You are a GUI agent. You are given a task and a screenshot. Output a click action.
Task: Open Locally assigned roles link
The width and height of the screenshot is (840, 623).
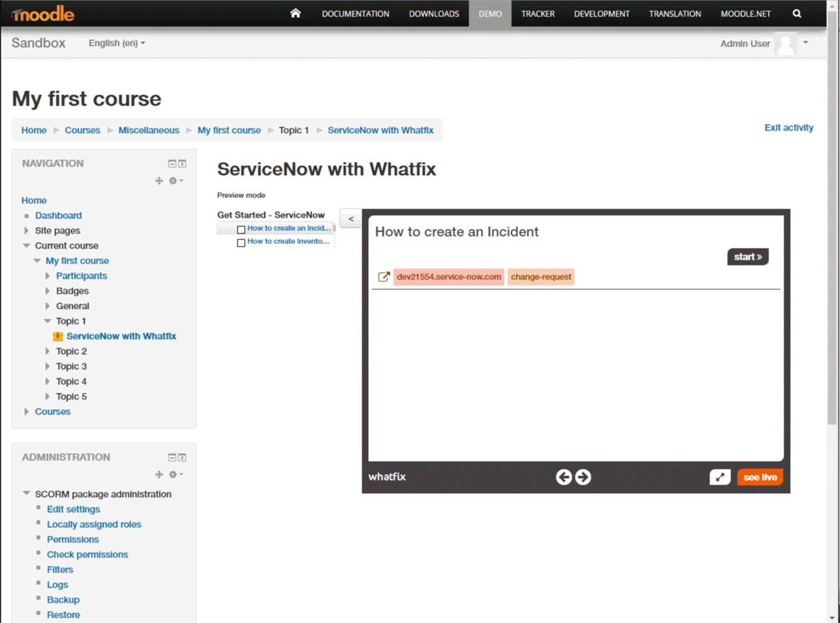pyautogui.click(x=94, y=525)
